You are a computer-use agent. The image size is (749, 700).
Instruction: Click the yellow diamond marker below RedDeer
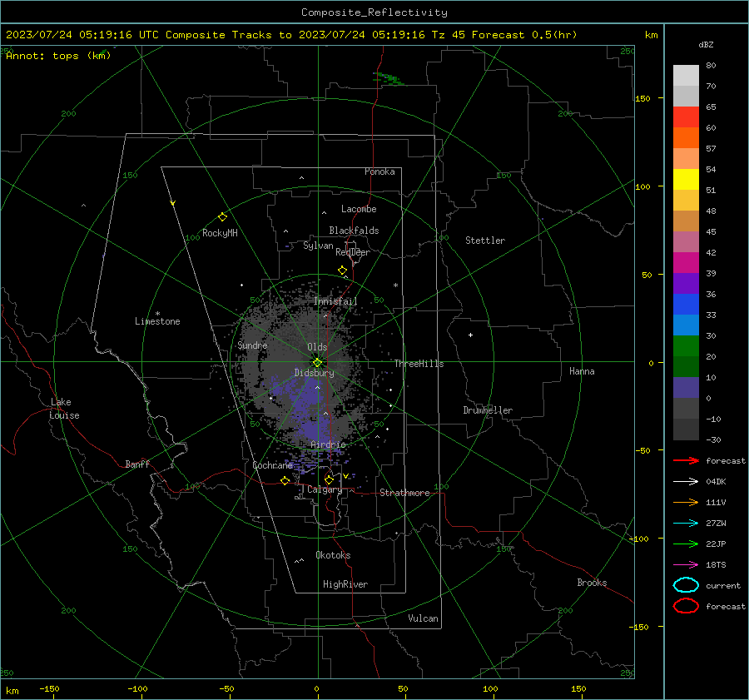[x=342, y=271]
